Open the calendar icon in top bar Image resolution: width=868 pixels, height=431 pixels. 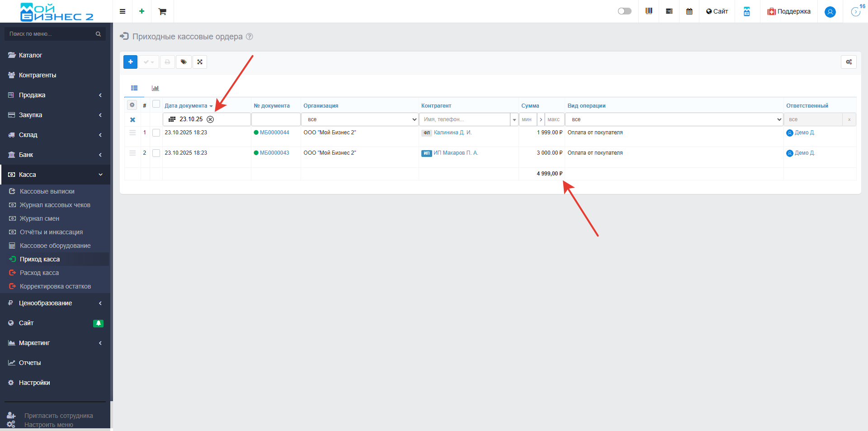pos(689,11)
